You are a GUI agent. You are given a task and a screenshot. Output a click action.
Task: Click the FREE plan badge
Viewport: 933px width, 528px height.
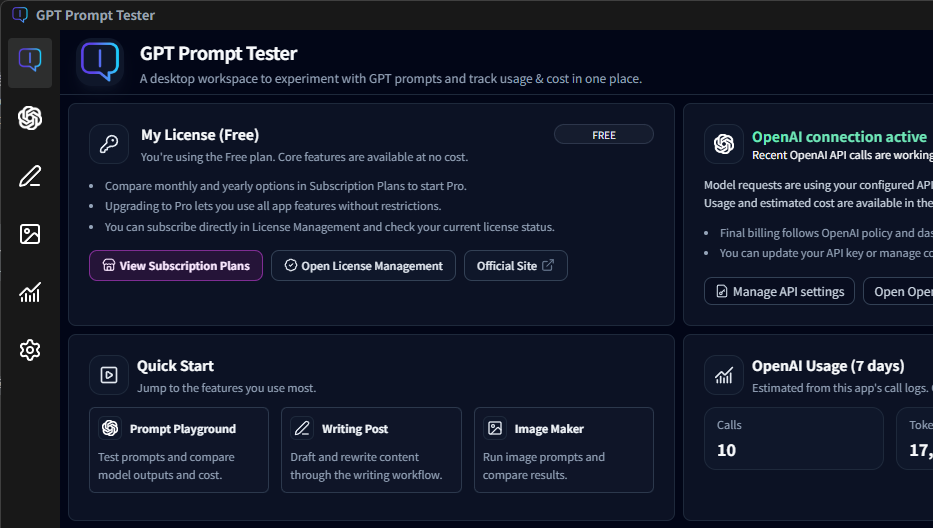click(604, 135)
